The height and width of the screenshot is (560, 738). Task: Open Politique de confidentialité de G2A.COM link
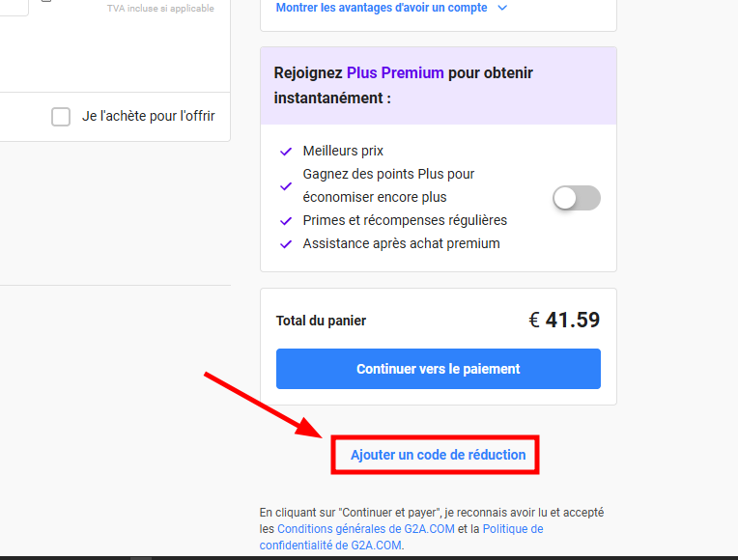[x=512, y=529]
